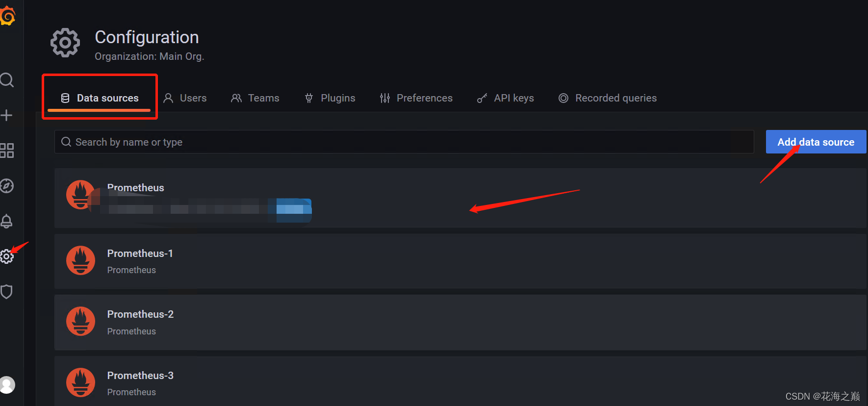
Task: Click the Prometheus-1 flame icon
Action: click(x=80, y=260)
